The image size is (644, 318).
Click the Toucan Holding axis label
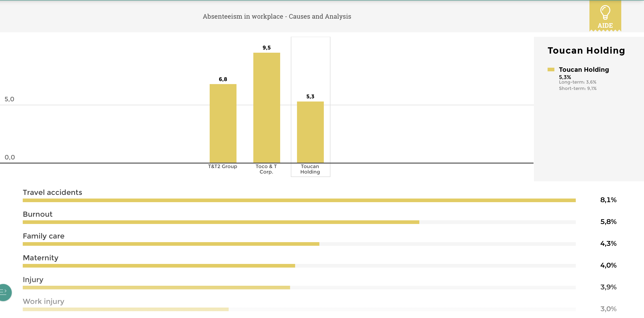coord(310,169)
